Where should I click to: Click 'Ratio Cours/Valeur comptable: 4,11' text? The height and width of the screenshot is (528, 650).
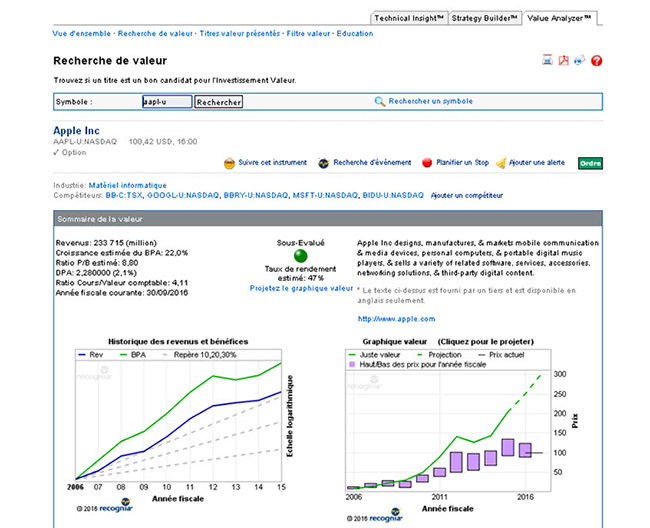(x=122, y=283)
